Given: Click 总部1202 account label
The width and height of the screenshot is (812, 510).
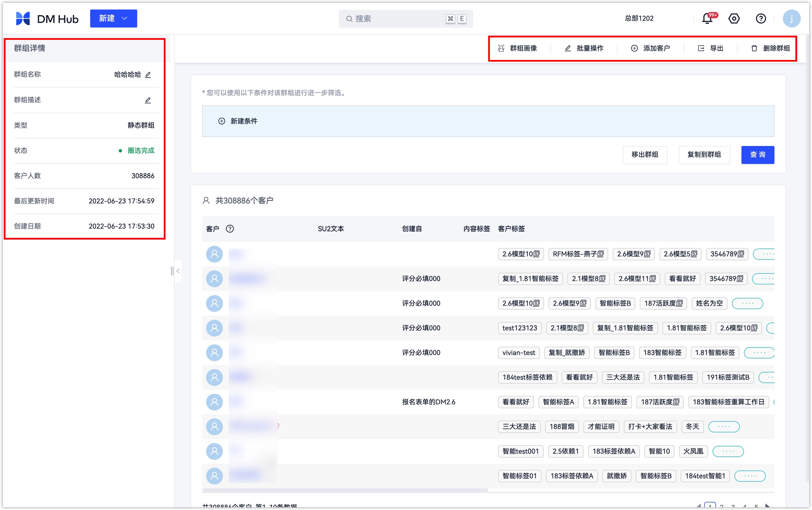Looking at the screenshot, I should coord(639,18).
